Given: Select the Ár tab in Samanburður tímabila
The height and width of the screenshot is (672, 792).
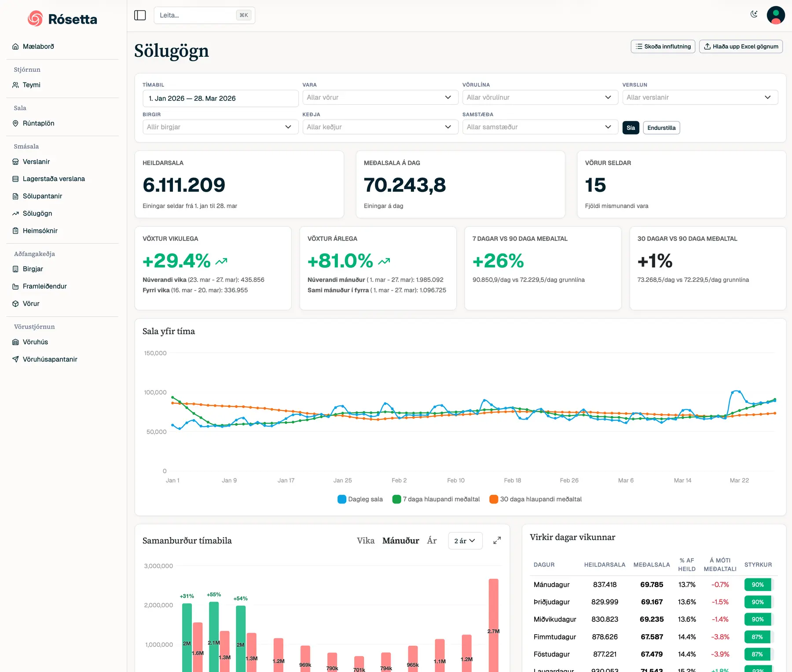Looking at the screenshot, I should coord(432,541).
